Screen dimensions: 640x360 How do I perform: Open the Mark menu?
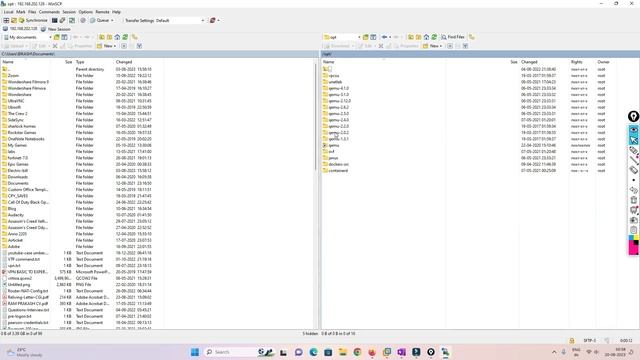[x=21, y=12]
